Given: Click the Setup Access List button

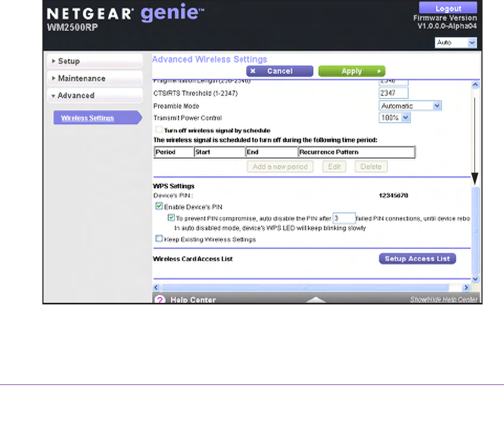Looking at the screenshot, I should (x=417, y=259).
